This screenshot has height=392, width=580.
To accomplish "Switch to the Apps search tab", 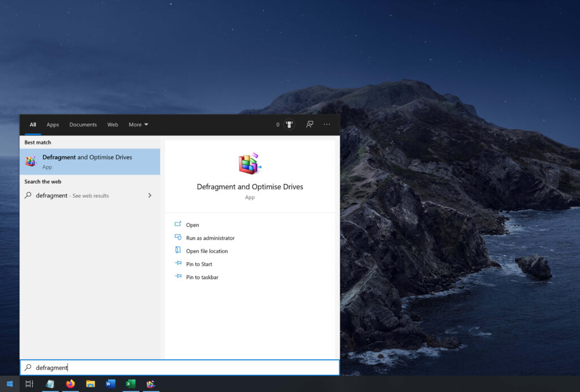I will pyautogui.click(x=53, y=125).
